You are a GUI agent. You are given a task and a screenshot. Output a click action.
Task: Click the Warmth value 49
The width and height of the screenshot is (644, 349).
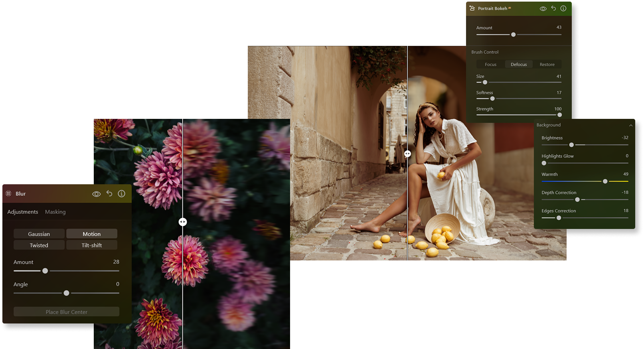(x=626, y=174)
